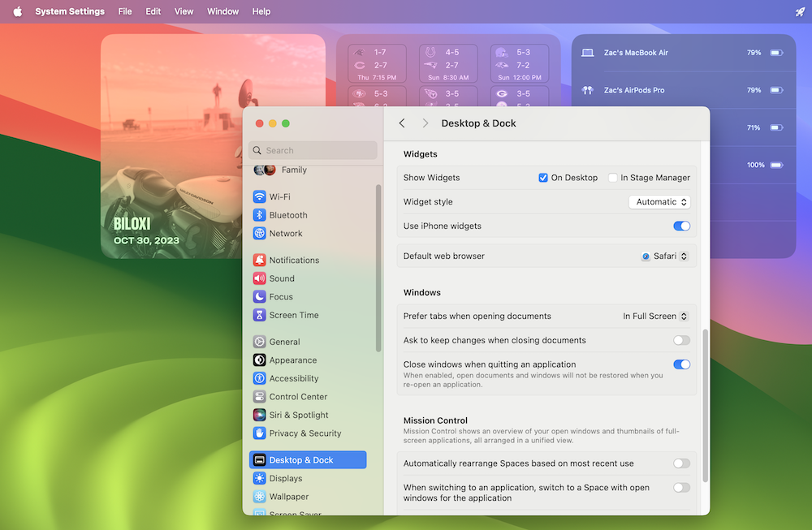812x530 pixels.
Task: Click the back navigation arrow button
Action: [x=402, y=123]
